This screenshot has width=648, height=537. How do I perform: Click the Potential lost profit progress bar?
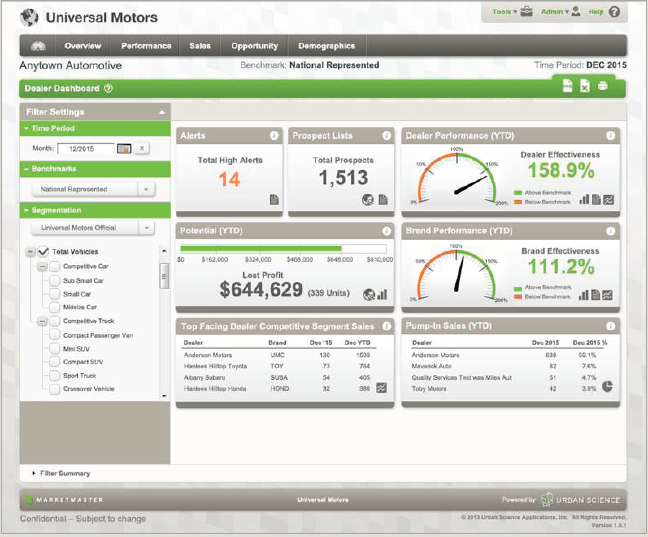(x=284, y=248)
